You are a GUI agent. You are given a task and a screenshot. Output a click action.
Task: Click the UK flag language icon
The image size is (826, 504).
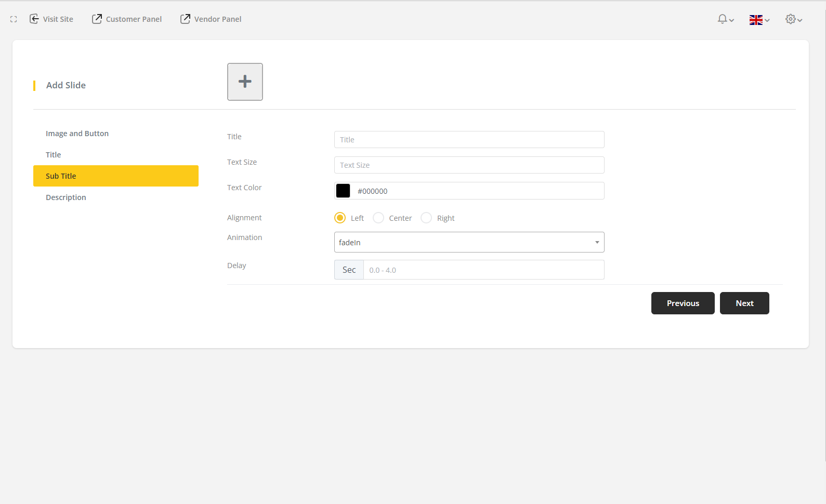(x=756, y=20)
